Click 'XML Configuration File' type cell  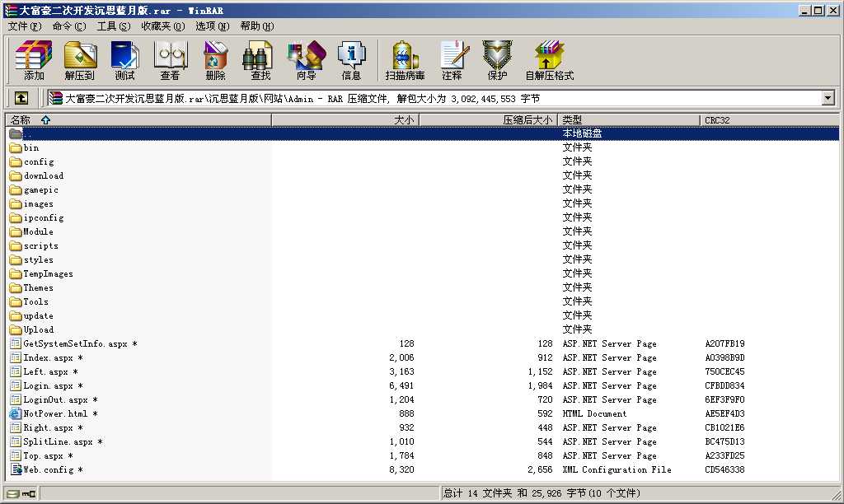tap(617, 469)
